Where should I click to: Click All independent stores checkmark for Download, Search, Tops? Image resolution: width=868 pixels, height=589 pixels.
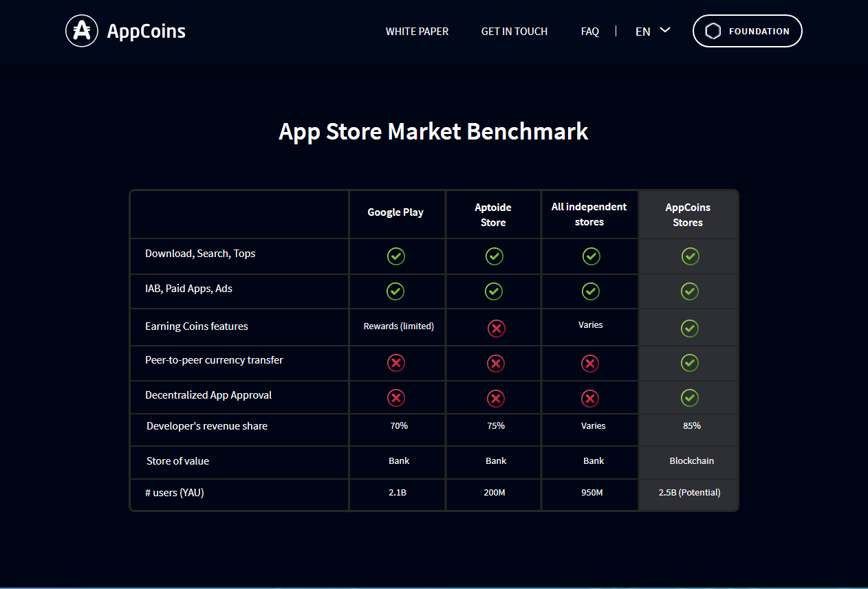(x=591, y=256)
